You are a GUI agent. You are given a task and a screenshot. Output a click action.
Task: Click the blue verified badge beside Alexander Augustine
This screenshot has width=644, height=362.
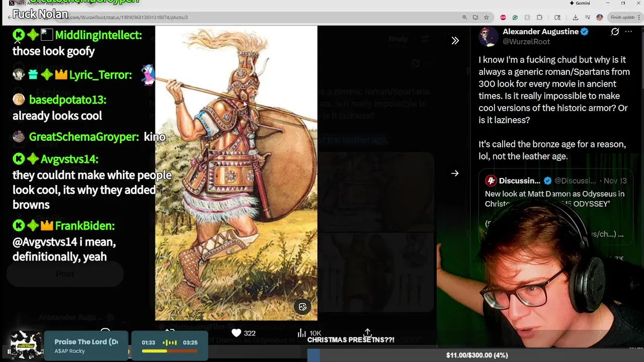[x=584, y=32]
